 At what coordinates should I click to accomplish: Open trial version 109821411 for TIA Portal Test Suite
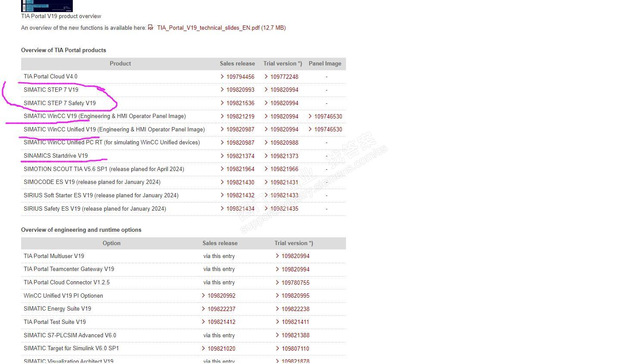296,322
